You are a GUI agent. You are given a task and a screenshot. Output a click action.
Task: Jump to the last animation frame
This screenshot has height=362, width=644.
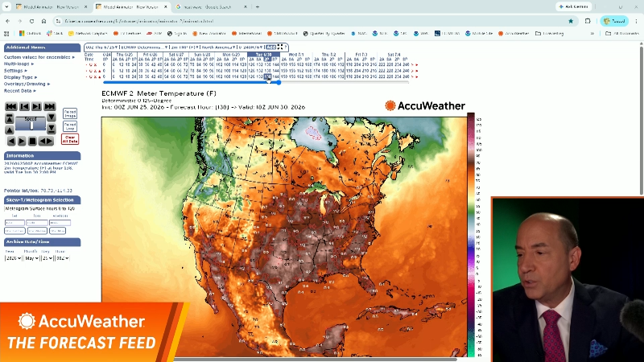[x=50, y=107]
